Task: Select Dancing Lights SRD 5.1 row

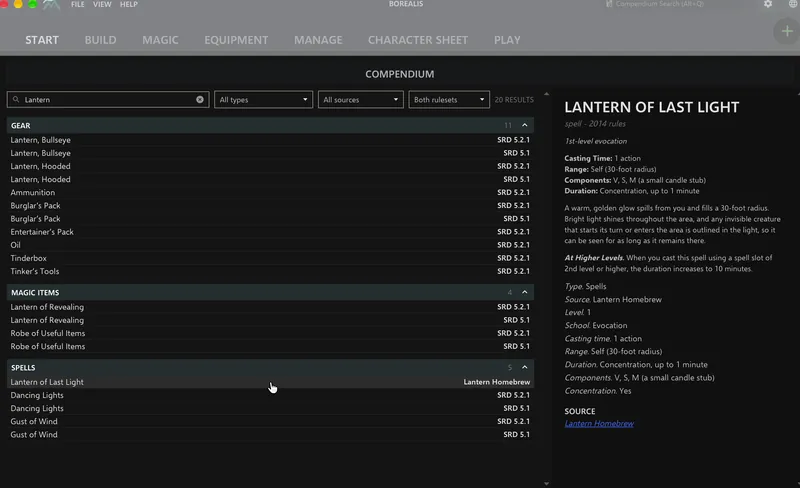Action: pyautogui.click(x=270, y=408)
